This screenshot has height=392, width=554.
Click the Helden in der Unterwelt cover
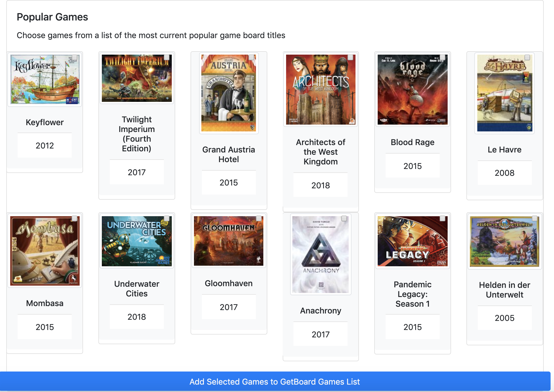[504, 242]
